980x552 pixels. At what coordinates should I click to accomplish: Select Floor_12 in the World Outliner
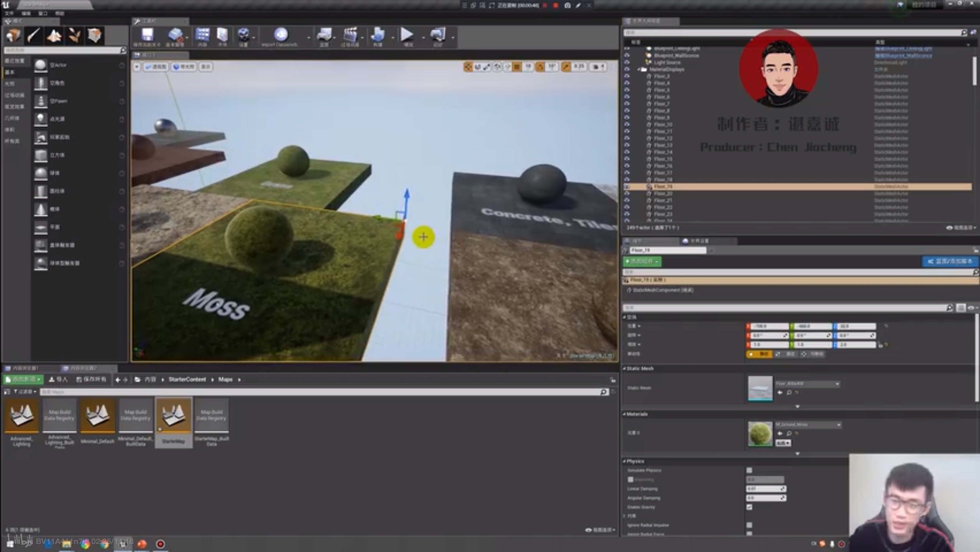pos(663,138)
